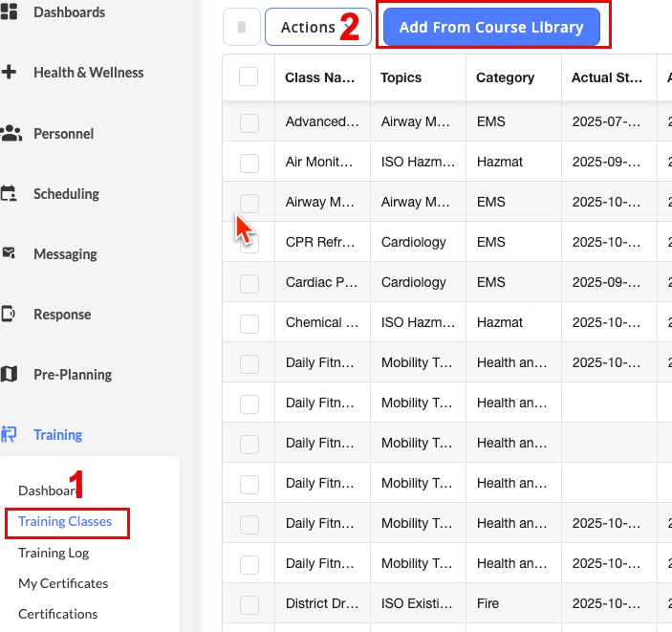
Task: Click the Messaging envelope icon
Action: pos(10,254)
